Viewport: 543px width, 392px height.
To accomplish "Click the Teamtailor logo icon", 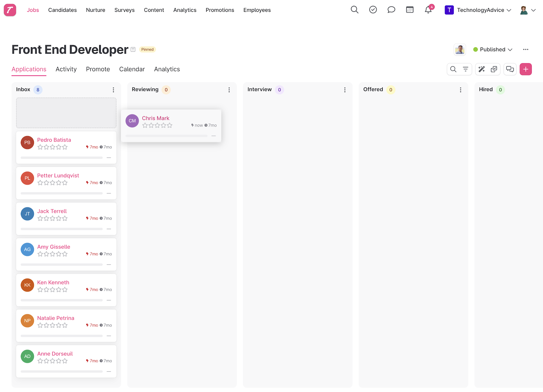I will pyautogui.click(x=10, y=10).
